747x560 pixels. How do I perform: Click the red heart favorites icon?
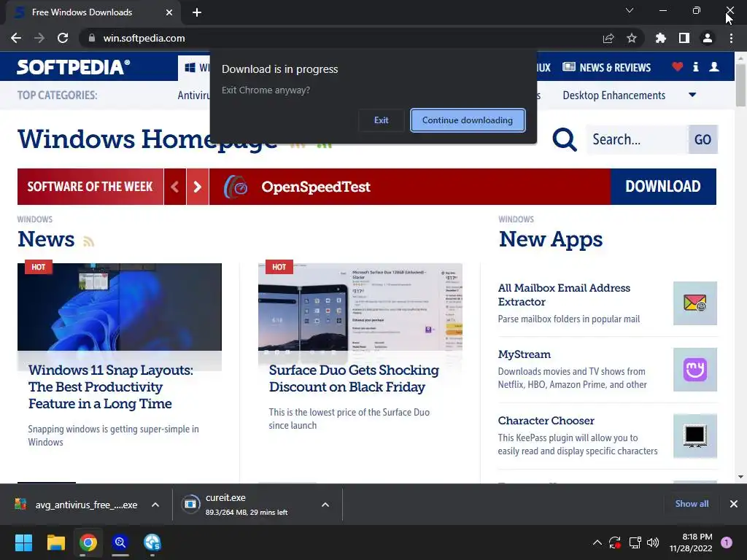pyautogui.click(x=678, y=66)
